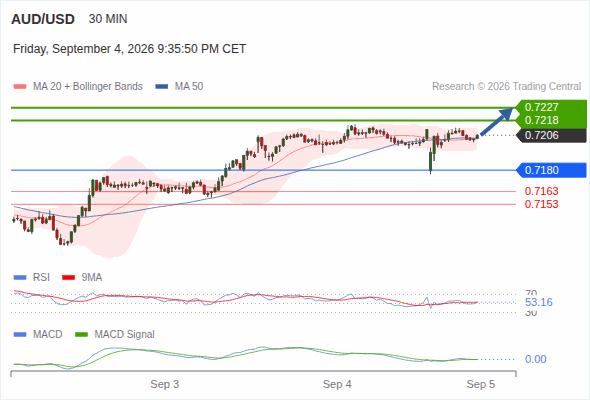The width and height of the screenshot is (590, 400).
Task: Click the Sep 5 date marker
Action: pyautogui.click(x=481, y=384)
